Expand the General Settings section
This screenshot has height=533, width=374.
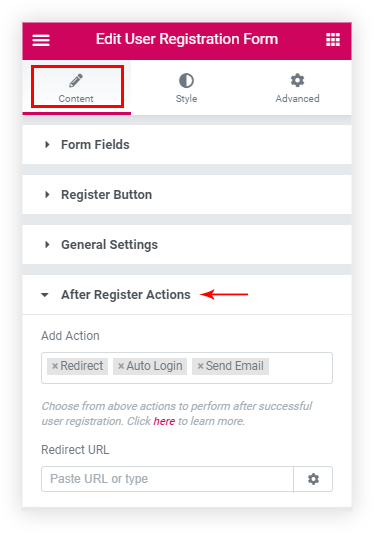point(187,245)
